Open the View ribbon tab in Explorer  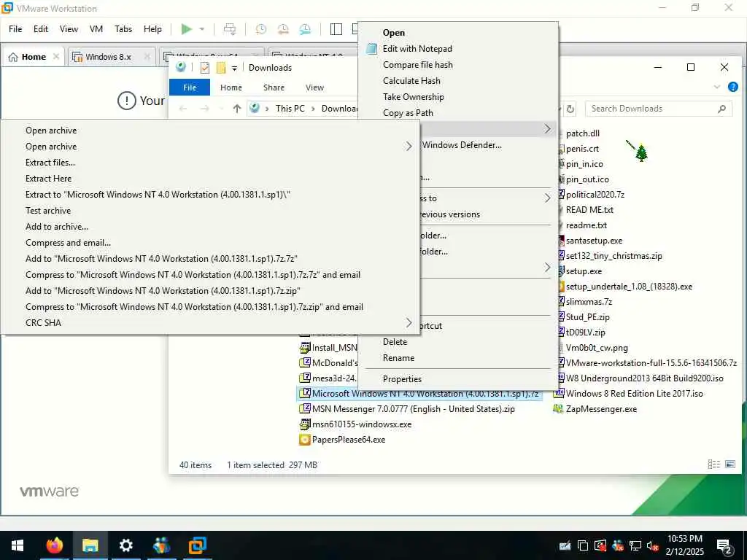315,87
